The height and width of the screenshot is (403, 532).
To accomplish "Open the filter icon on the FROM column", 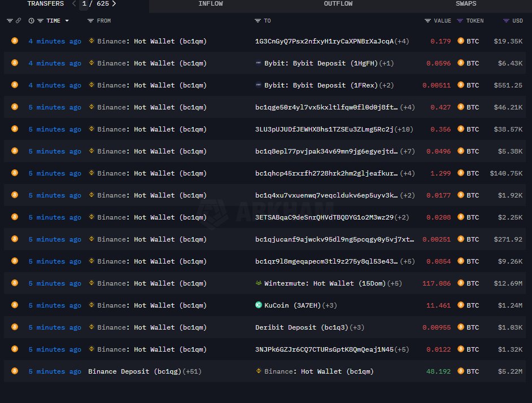I will (90, 21).
